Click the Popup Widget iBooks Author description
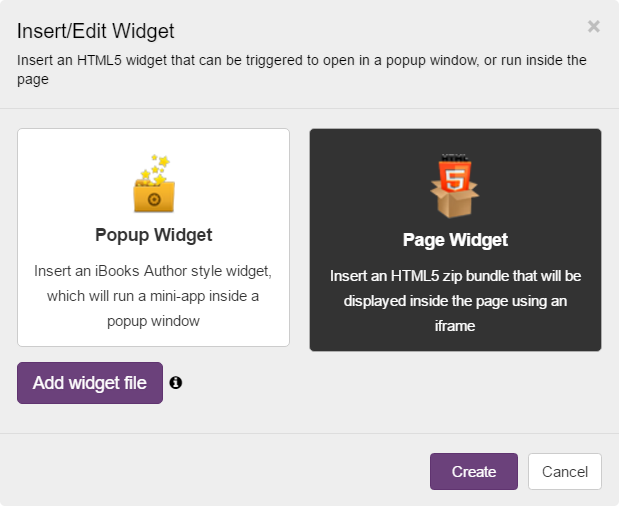This screenshot has height=506, width=619. point(154,296)
